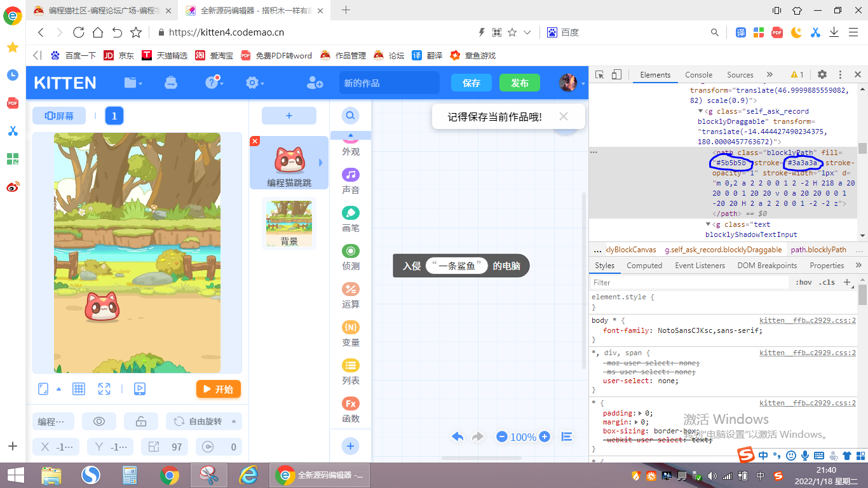868x488 pixels.
Task: Delete the 编程猫跳跳 sprite with red X
Action: click(255, 141)
